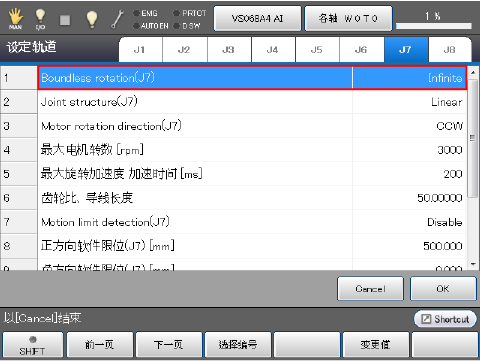The height and width of the screenshot is (361, 480).
Task: Open the I/O light bulb icon
Action: pyautogui.click(x=40, y=19)
